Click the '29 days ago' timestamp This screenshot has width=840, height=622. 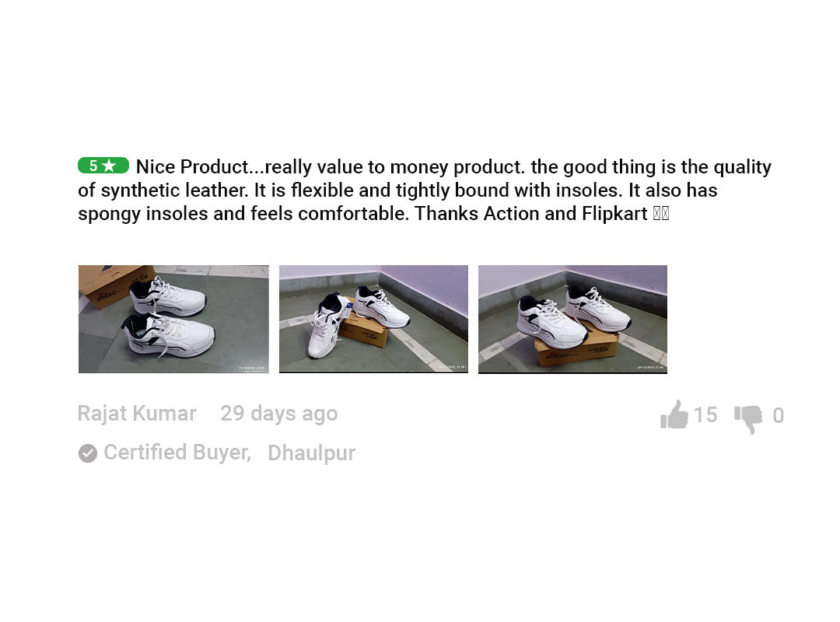(278, 414)
